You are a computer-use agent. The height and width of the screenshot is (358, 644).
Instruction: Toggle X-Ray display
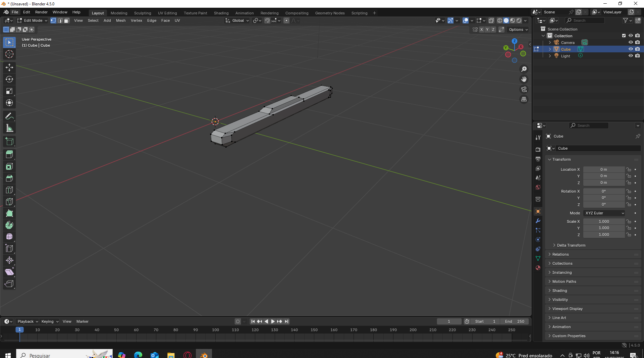tap(491, 20)
